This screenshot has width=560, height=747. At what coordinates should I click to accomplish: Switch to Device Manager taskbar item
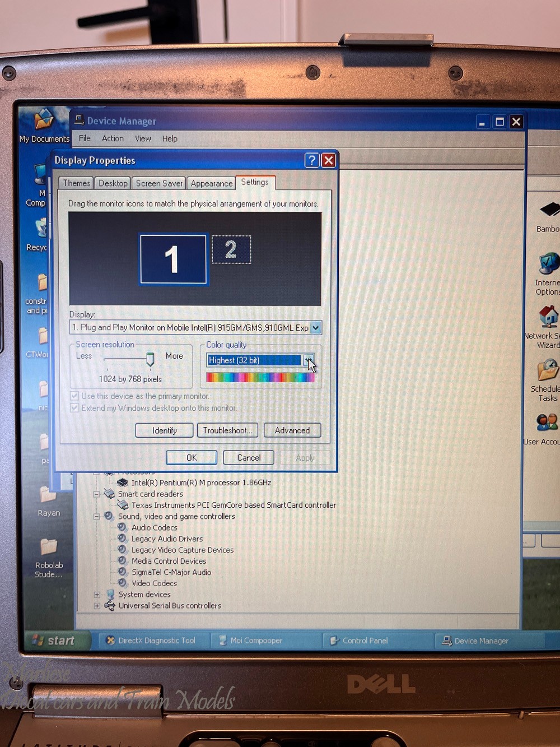pyautogui.click(x=490, y=641)
